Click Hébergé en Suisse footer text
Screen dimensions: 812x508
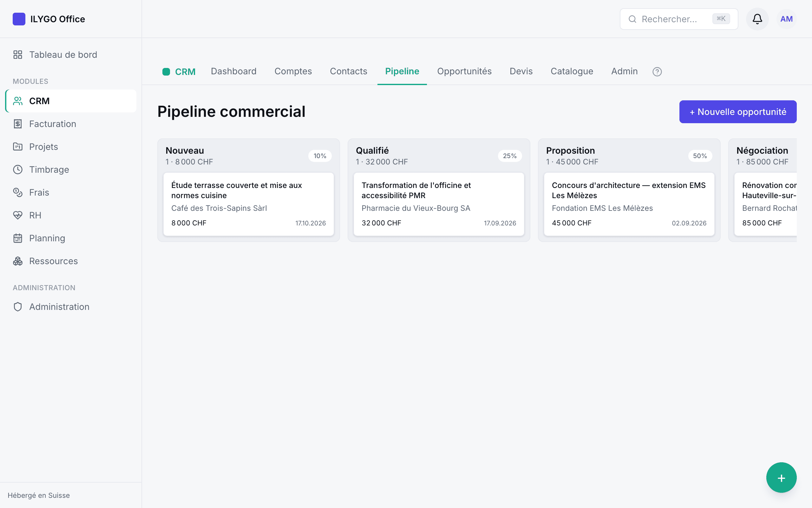[x=39, y=495]
